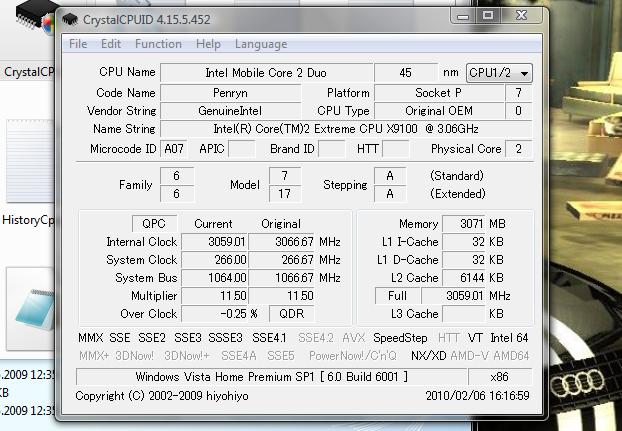Open the Edit menu

[x=111, y=44]
